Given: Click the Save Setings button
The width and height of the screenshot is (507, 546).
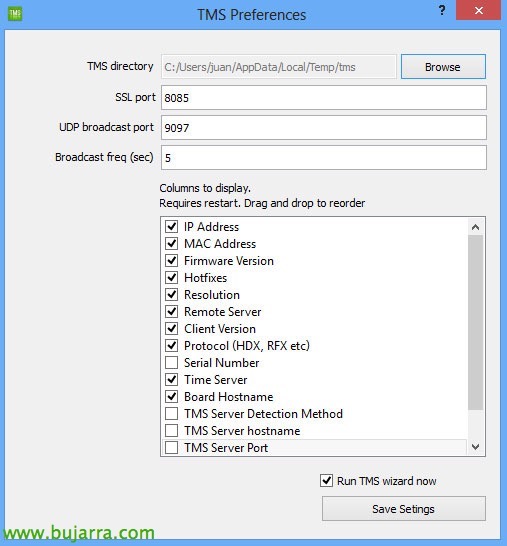Looking at the screenshot, I should (x=404, y=509).
